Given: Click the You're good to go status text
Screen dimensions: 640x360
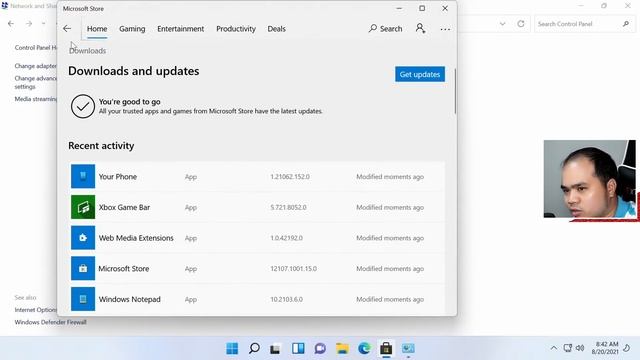Looking at the screenshot, I should pyautogui.click(x=129, y=102).
